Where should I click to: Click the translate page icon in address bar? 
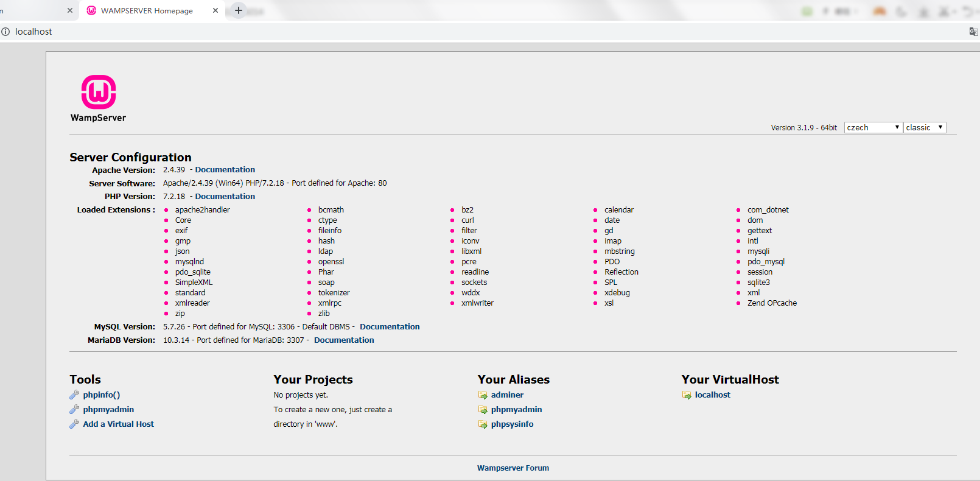tap(974, 32)
